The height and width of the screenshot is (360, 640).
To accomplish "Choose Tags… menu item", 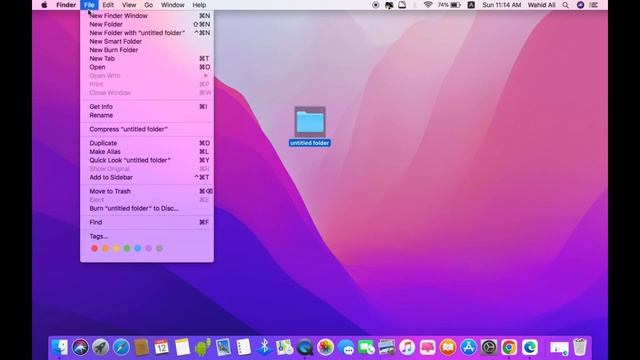I will [x=147, y=236].
